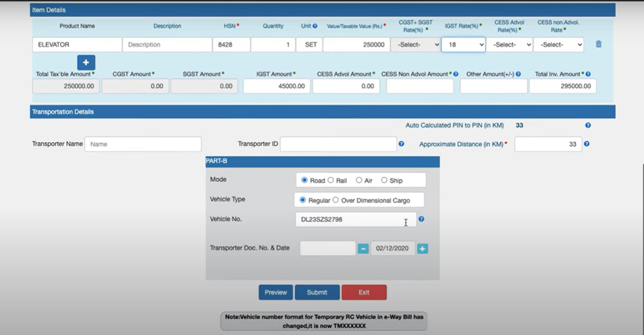
Task: Open the IGST Rate dropdown showing 18
Action: (463, 45)
